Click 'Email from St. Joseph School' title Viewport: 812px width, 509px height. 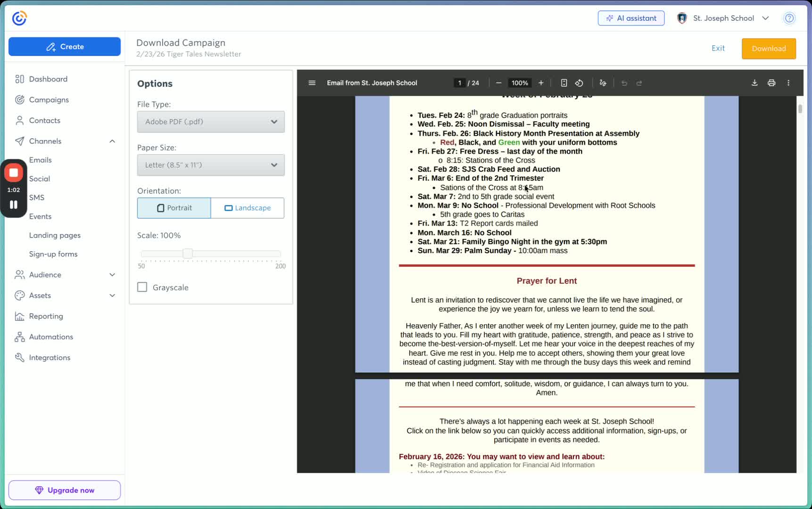pyautogui.click(x=372, y=83)
